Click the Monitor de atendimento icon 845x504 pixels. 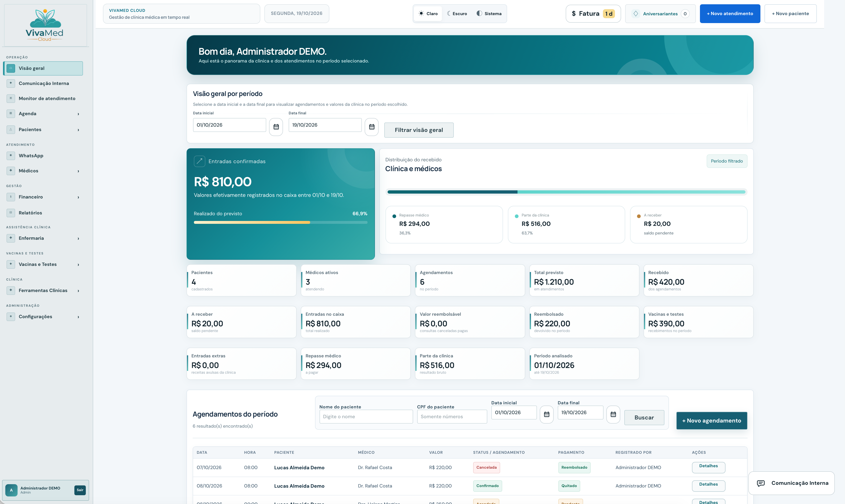[x=11, y=98]
